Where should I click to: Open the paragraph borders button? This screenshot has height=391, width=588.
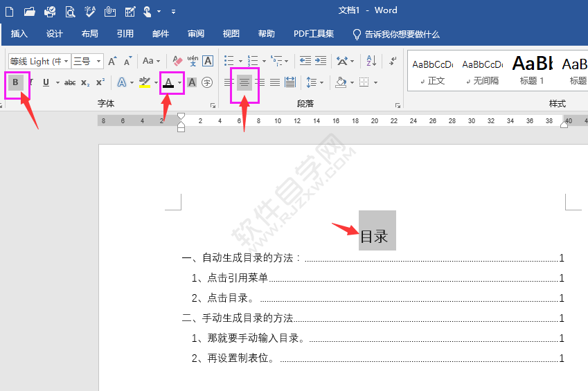[364, 82]
